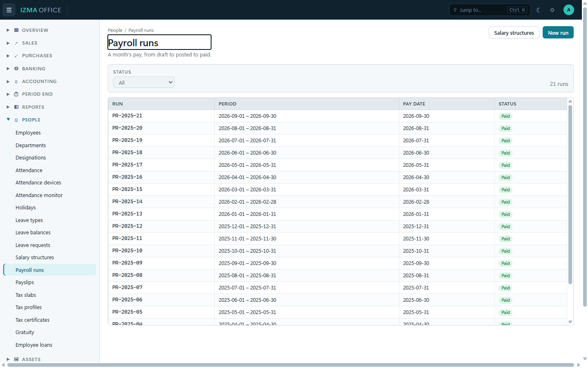This screenshot has height=368, width=588.
Task: Click the horizontal page scrollbar
Action: click(x=290, y=365)
